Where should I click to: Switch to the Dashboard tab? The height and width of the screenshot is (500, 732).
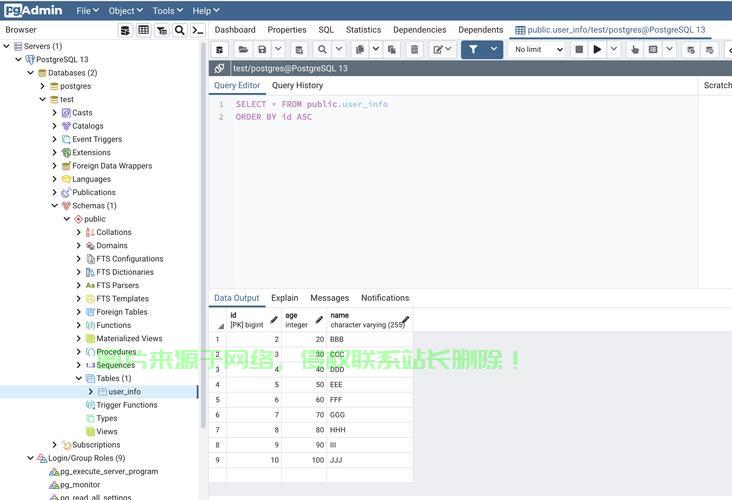235,30
